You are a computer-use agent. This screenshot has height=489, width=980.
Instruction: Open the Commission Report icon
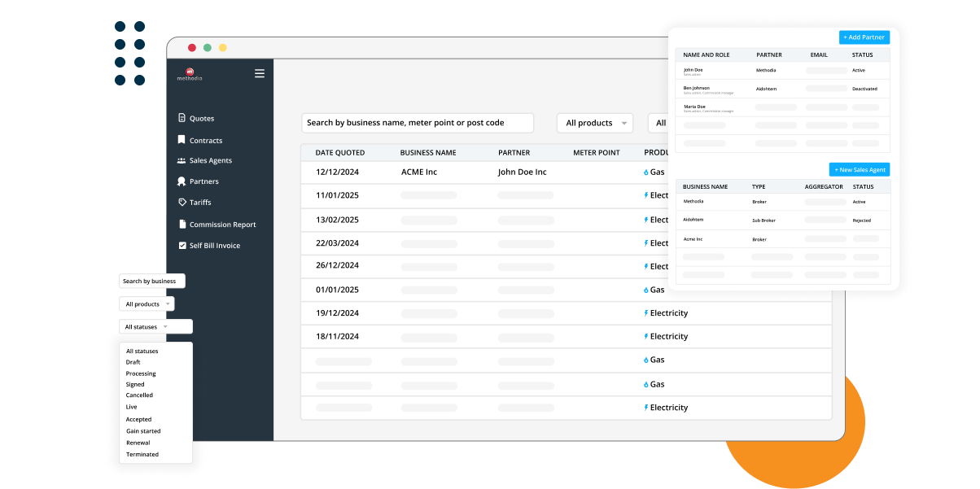[x=181, y=224]
